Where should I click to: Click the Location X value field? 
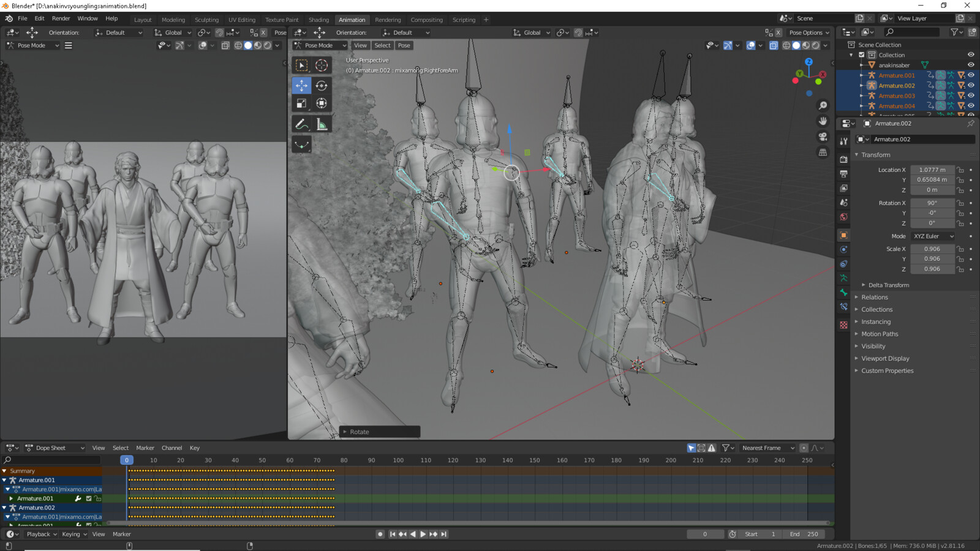[x=932, y=170]
